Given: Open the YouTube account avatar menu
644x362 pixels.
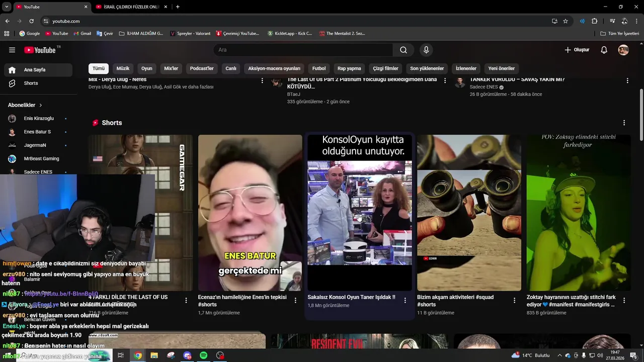Looking at the screenshot, I should (x=623, y=50).
